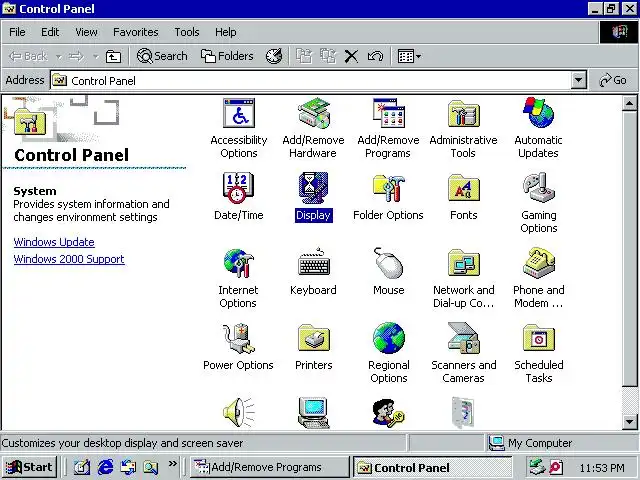Screen dimensions: 640x480
Task: Open the Forward history dropdown arrow
Action: (96, 56)
